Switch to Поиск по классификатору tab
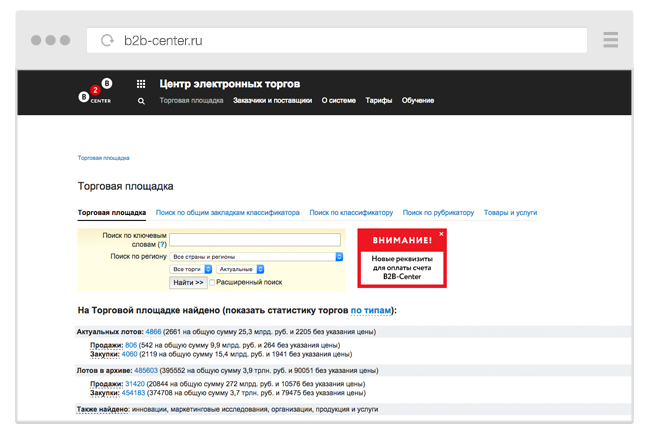Image resolution: width=650 pixels, height=433 pixels. coord(351,213)
